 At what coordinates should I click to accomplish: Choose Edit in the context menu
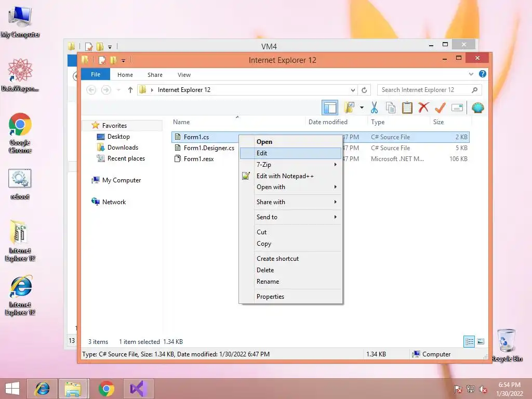[x=291, y=153]
